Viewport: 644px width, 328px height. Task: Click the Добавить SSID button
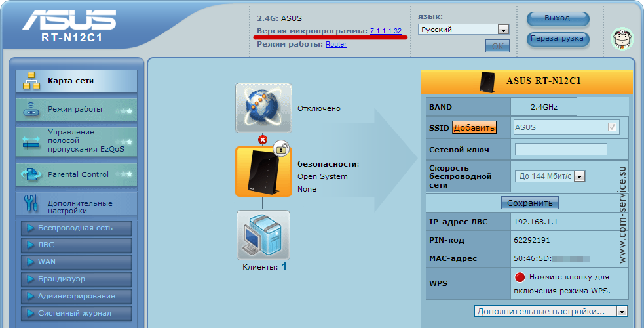point(474,127)
